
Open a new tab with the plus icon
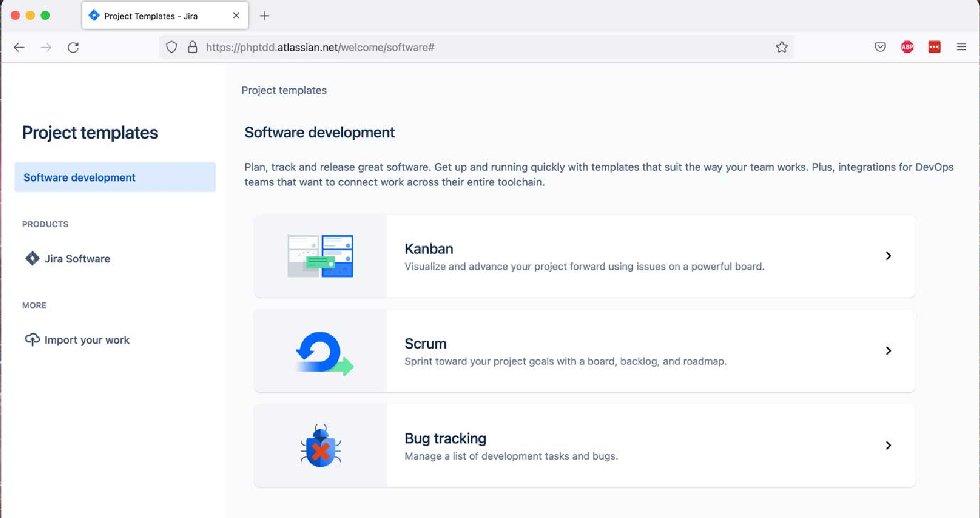[x=264, y=16]
